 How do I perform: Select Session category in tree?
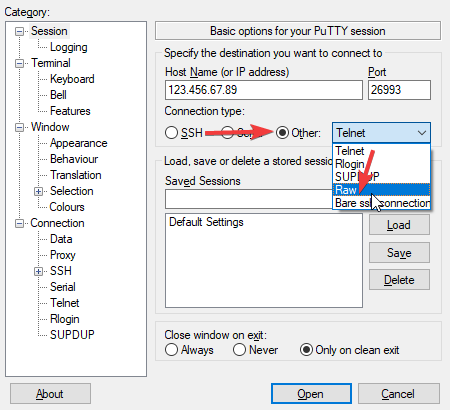pyautogui.click(x=49, y=31)
